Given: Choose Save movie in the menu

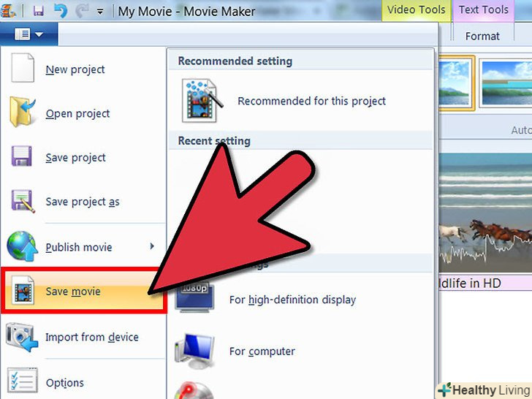Looking at the screenshot, I should pyautogui.click(x=83, y=291).
